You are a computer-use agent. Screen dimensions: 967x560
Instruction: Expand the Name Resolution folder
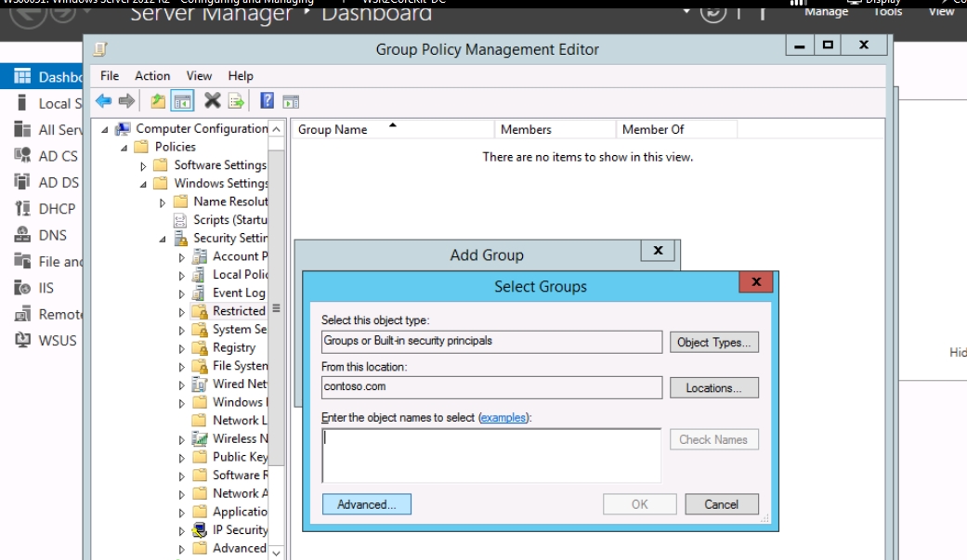pyautogui.click(x=163, y=202)
